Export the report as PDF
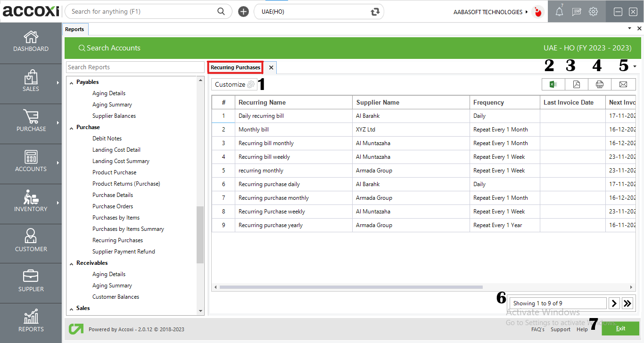Viewport: 644px width, 343px height. pyautogui.click(x=576, y=84)
